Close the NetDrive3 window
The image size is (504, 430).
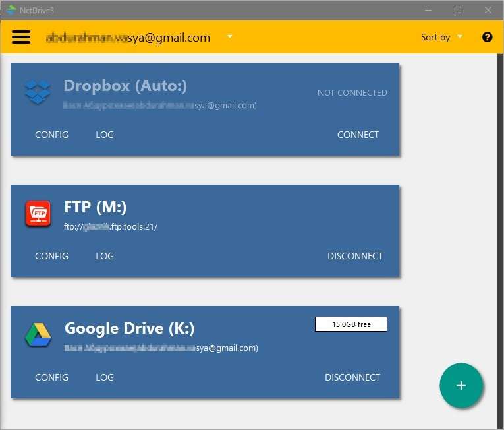tap(488, 10)
